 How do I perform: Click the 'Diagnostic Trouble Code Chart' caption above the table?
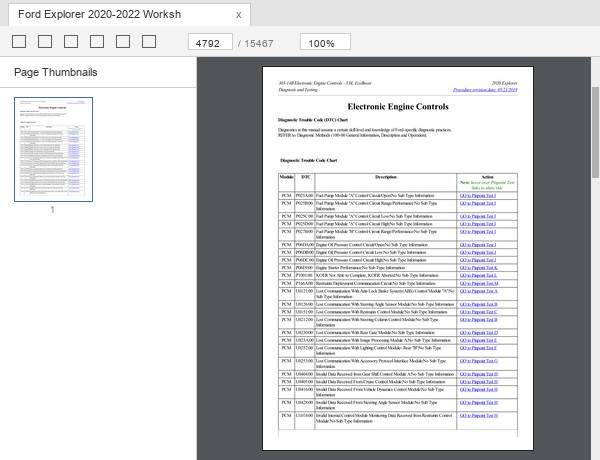(x=308, y=160)
